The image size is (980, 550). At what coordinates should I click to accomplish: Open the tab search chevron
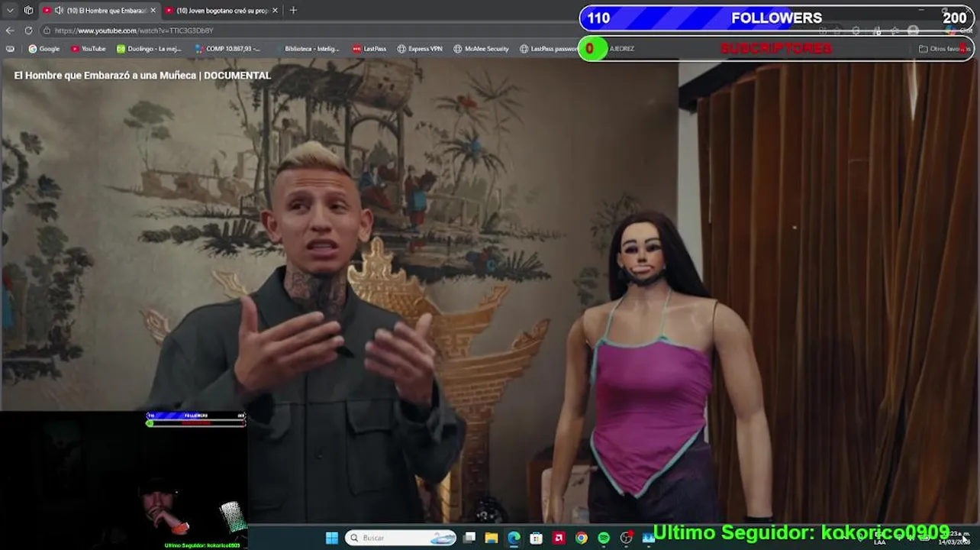(x=10, y=11)
